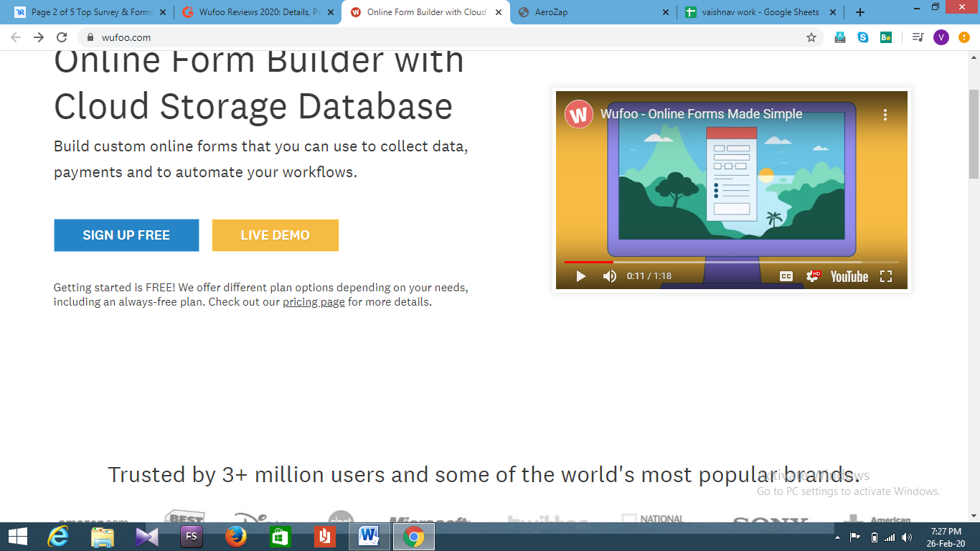Go forward in browser history
980x551 pixels.
39,37
